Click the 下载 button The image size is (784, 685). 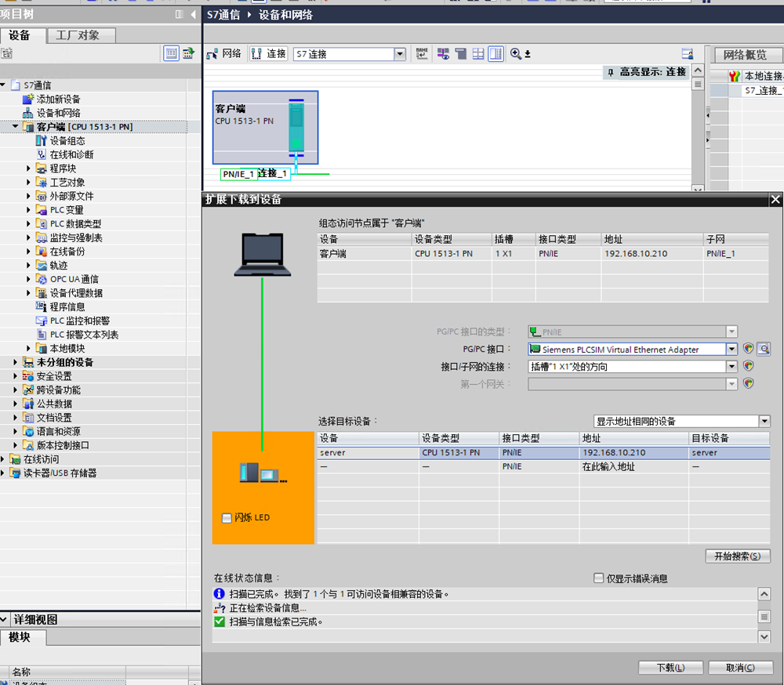670,668
